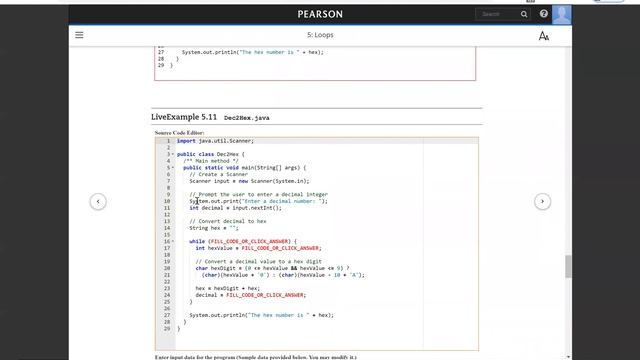Click the 'char hexDigit' line
This screenshot has height=360, width=640.
pos(272,268)
